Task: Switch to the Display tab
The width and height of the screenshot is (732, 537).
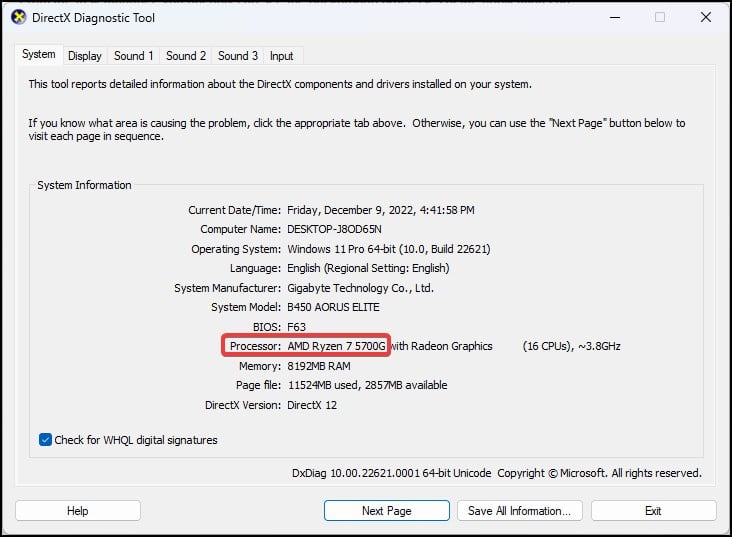Action: [84, 56]
